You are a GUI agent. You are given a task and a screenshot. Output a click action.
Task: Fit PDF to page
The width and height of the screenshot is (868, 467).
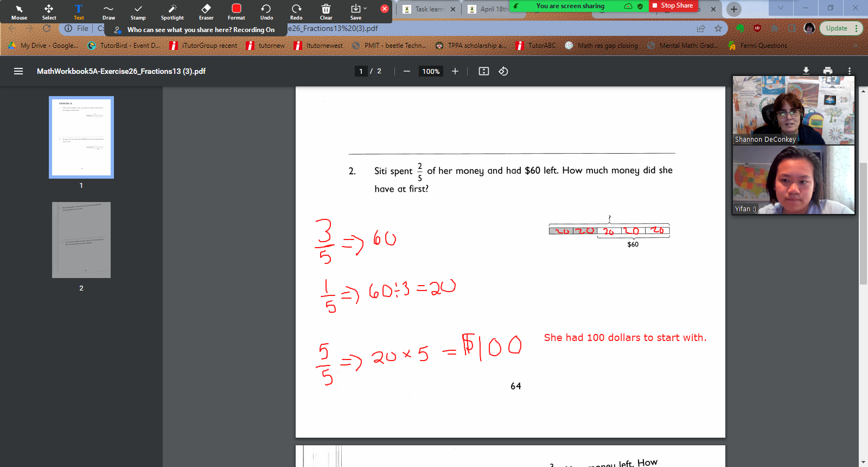tap(484, 71)
